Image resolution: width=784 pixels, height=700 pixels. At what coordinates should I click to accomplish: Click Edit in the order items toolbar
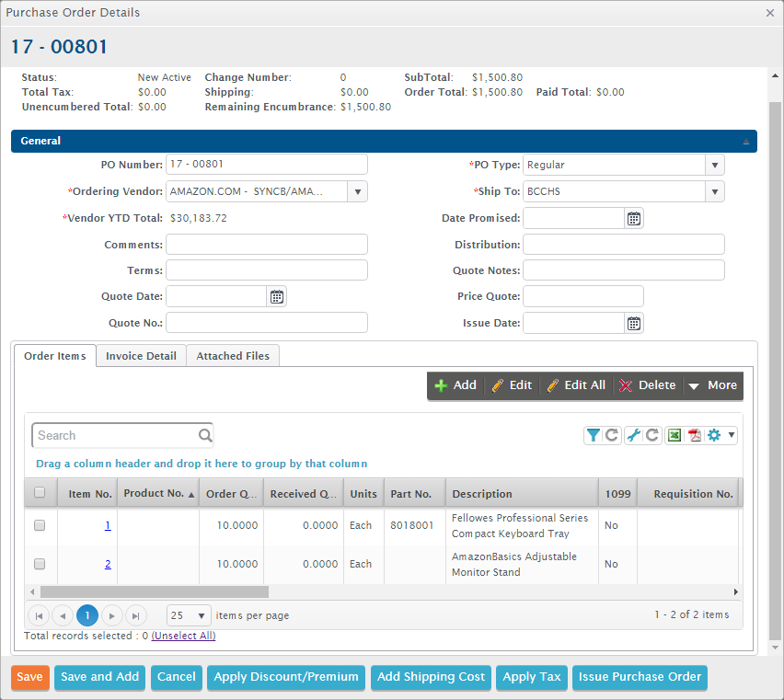point(512,385)
